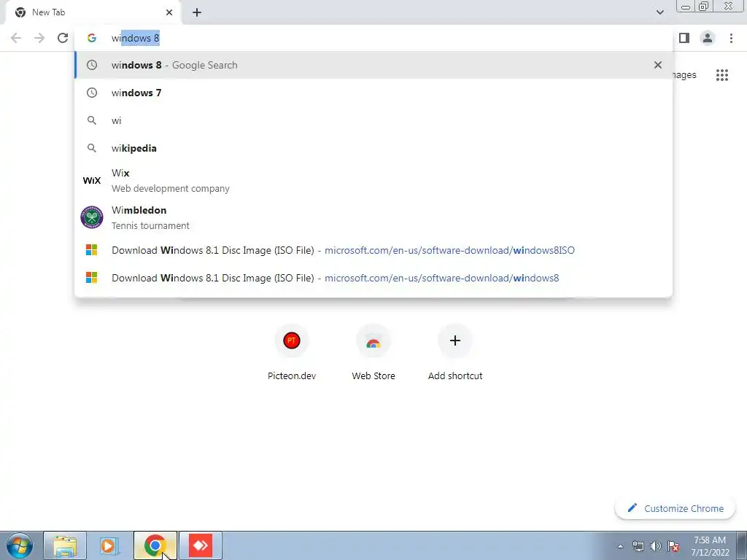Click the New Tab tab title

tap(49, 12)
